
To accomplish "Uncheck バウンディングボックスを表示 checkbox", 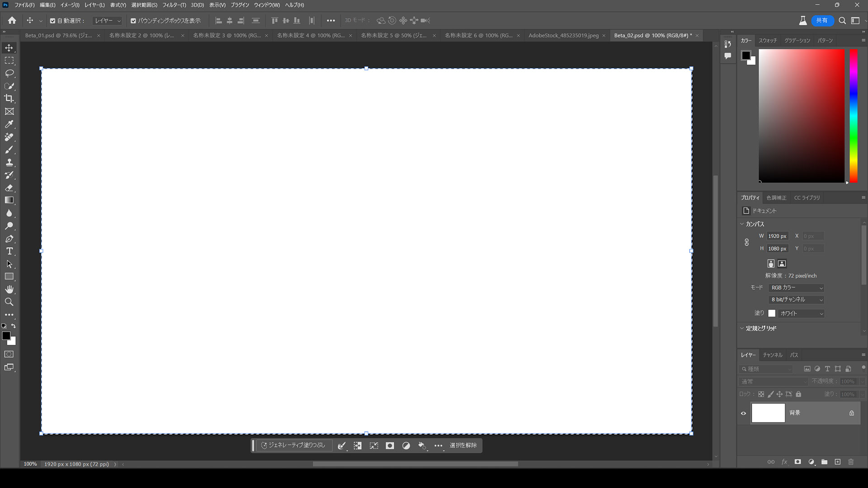I will pyautogui.click(x=133, y=21).
